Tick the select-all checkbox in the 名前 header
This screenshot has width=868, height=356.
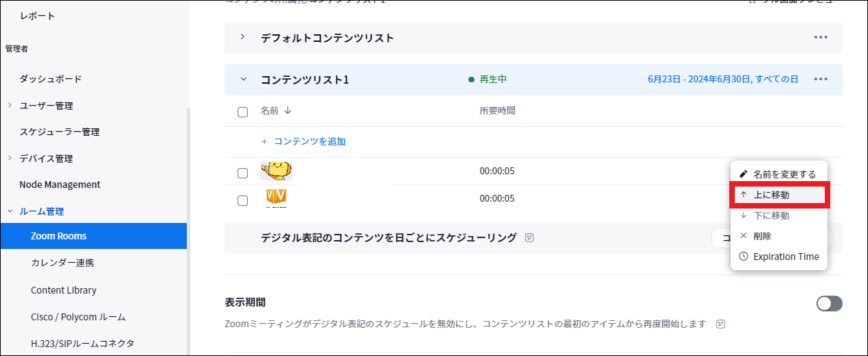(242, 112)
